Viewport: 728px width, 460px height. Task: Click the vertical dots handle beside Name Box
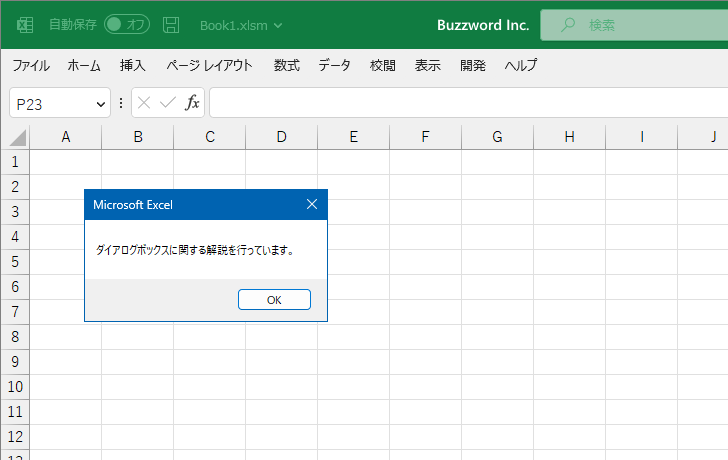(x=121, y=103)
